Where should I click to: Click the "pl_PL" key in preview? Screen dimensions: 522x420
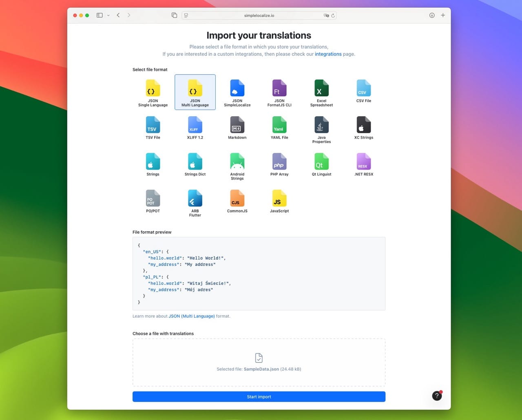152,277
